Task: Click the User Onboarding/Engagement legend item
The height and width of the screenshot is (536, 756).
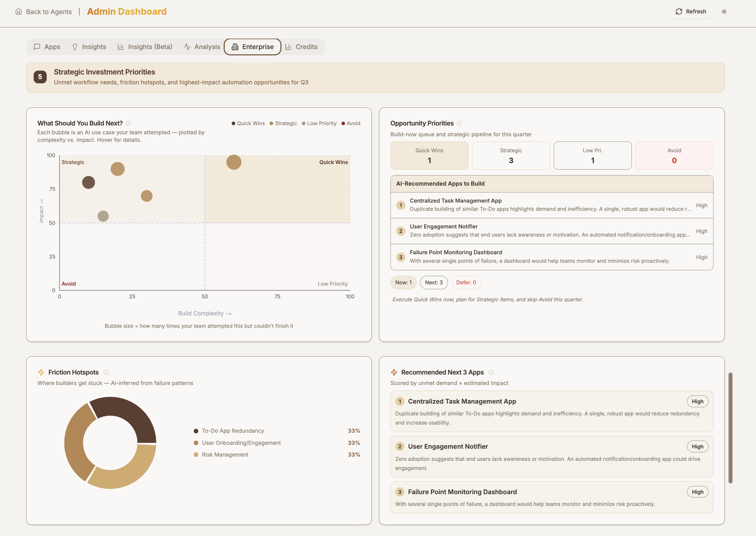Action: coord(277,443)
